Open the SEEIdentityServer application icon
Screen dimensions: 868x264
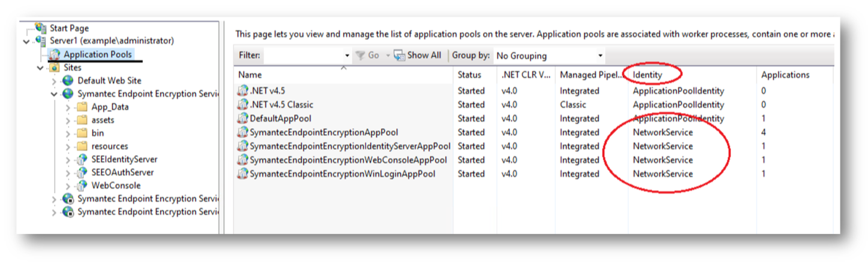pyautogui.click(x=82, y=159)
